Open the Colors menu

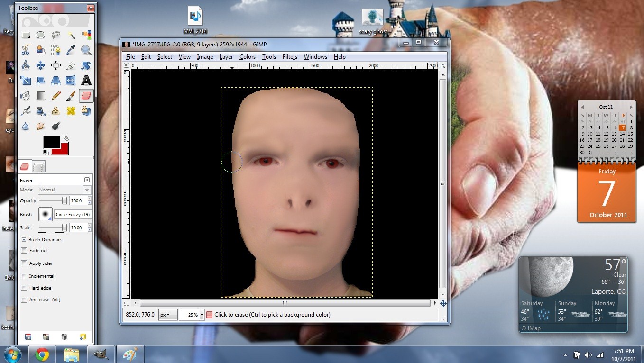(248, 57)
